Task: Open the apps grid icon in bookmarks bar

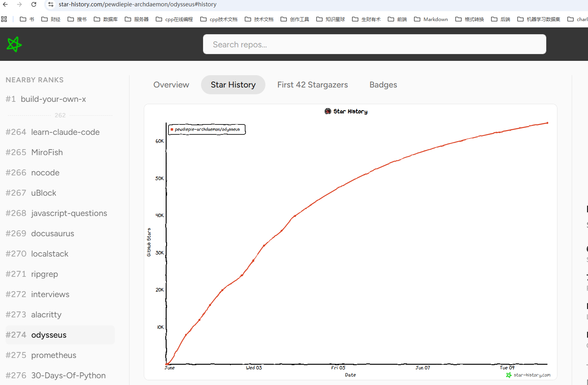Action: pos(4,19)
